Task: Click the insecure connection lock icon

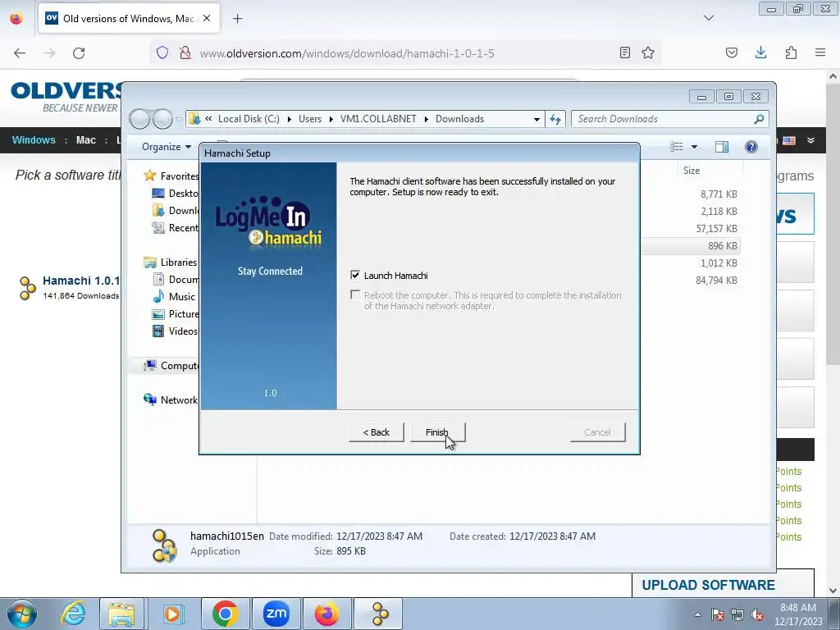Action: [x=185, y=52]
